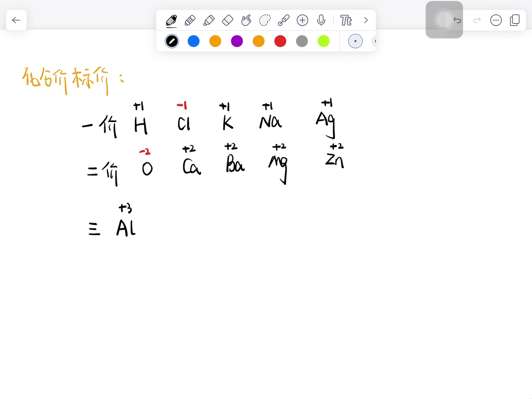Choose the laser pointer tool

(283, 21)
